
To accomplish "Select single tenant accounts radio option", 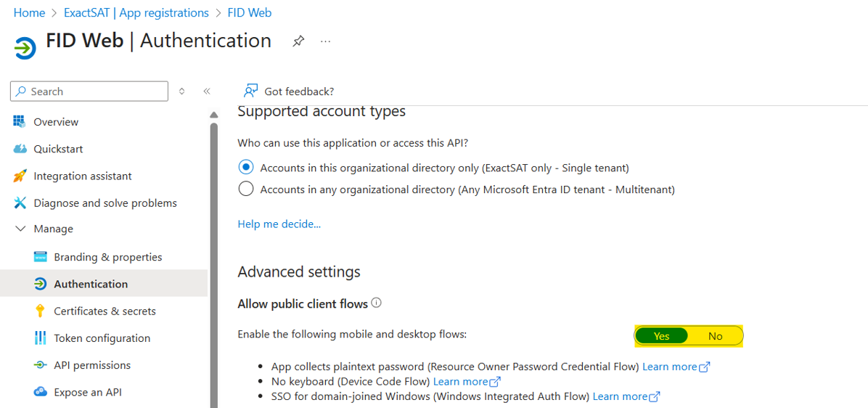I will (x=246, y=167).
